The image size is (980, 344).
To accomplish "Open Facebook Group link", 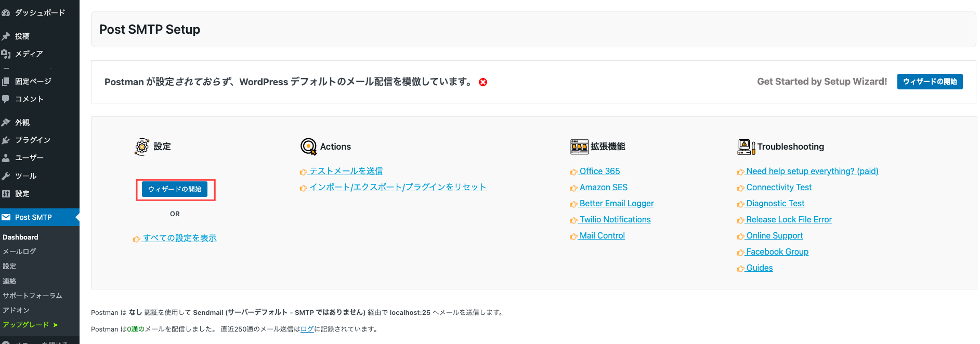I will click(x=777, y=252).
